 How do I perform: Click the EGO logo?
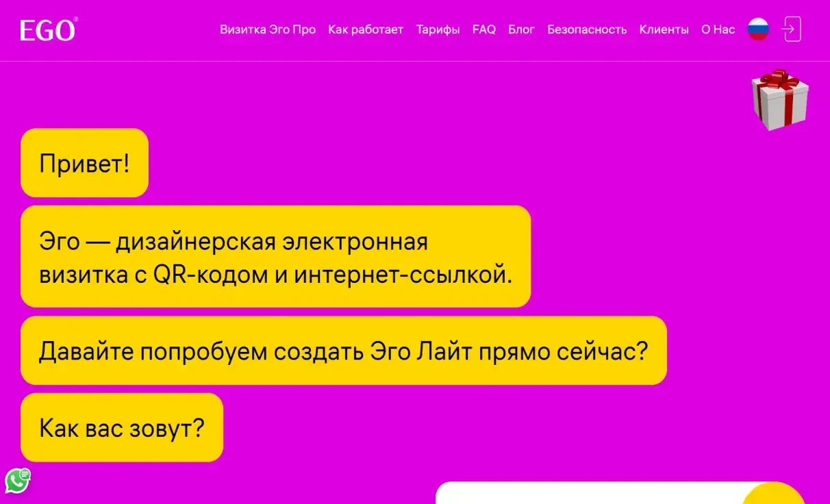pyautogui.click(x=49, y=30)
